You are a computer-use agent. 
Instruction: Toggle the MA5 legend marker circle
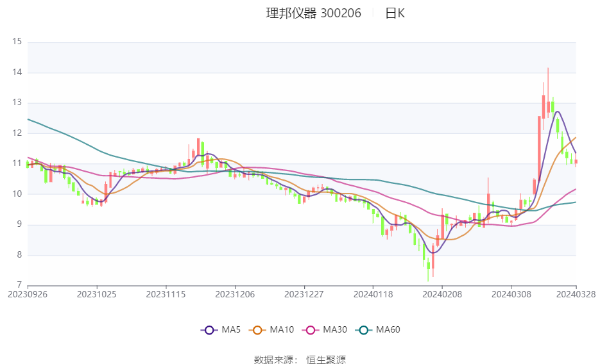[209, 330]
